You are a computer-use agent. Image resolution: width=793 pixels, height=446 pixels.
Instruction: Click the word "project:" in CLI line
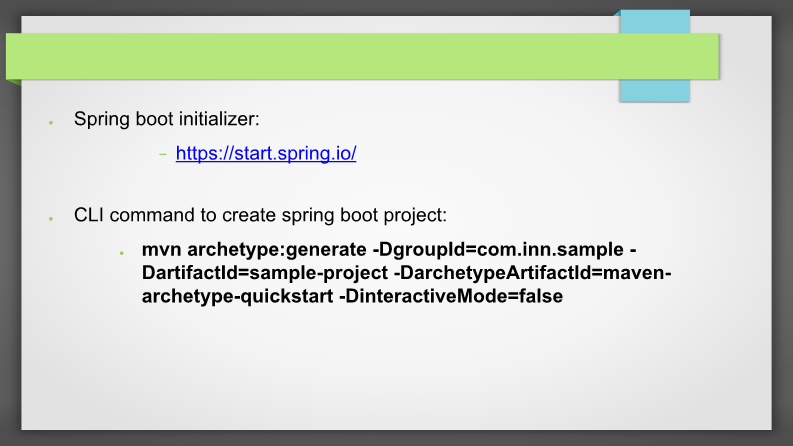click(415, 216)
